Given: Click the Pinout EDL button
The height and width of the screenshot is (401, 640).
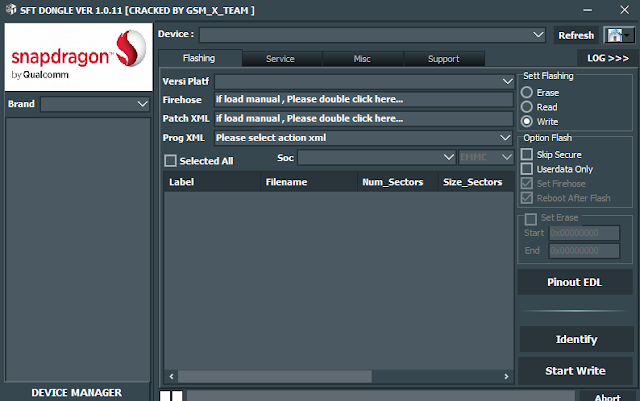Looking at the screenshot, I should [575, 282].
